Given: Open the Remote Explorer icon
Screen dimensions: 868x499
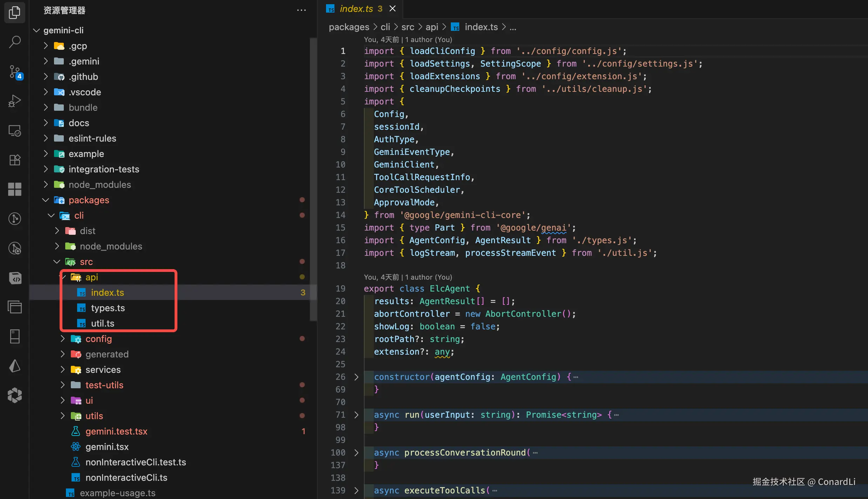Looking at the screenshot, I should [x=14, y=131].
